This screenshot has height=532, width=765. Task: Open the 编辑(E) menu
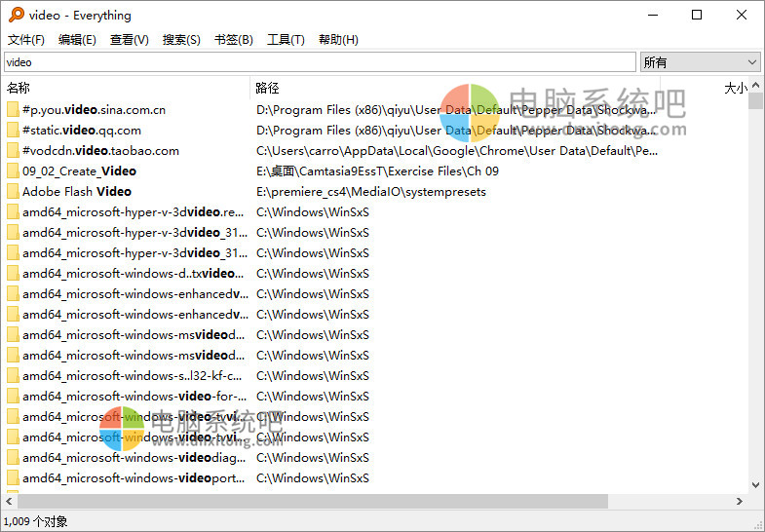[77, 40]
